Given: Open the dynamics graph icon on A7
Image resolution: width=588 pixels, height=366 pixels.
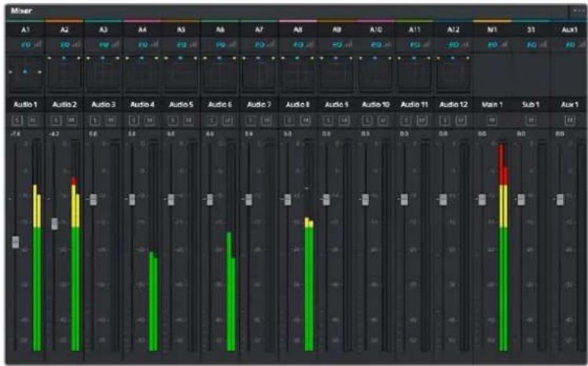Looking at the screenshot, I should click(271, 45).
